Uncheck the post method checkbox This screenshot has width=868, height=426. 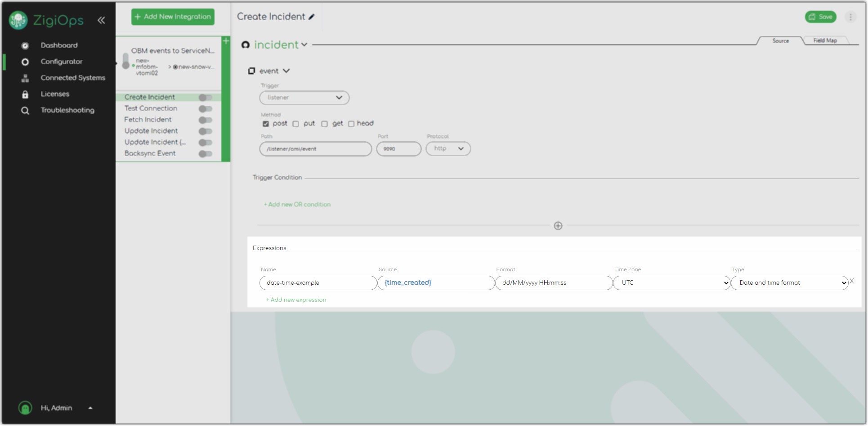(266, 124)
